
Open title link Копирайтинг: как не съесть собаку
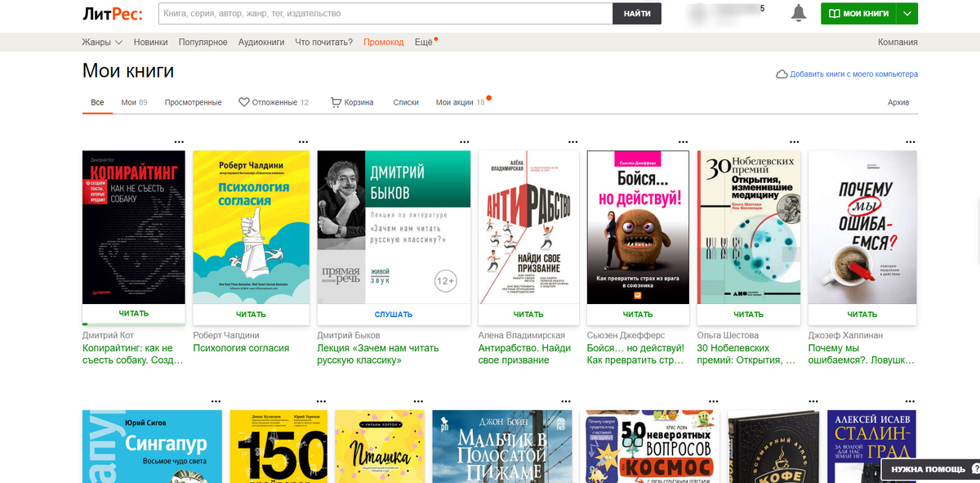[x=132, y=354]
